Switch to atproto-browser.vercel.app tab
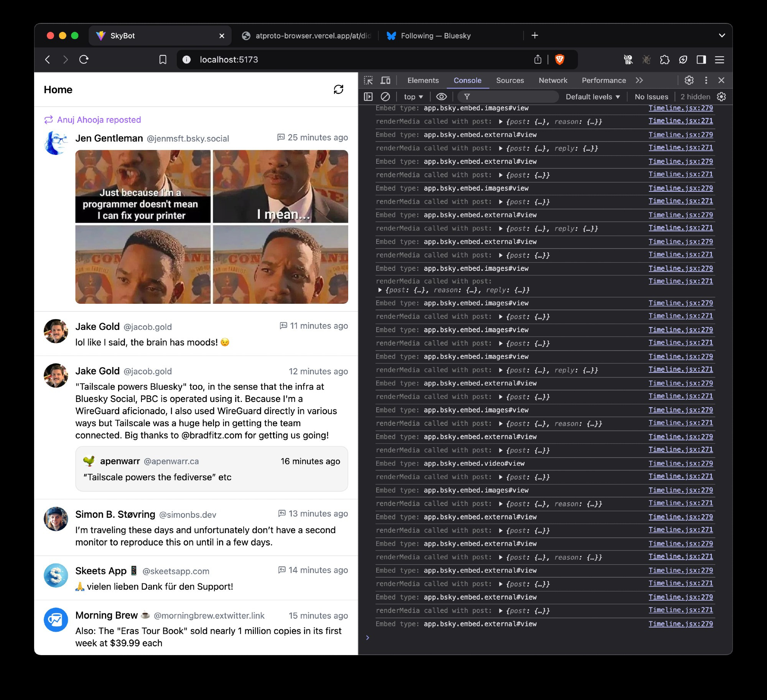This screenshot has height=700, width=767. click(307, 36)
